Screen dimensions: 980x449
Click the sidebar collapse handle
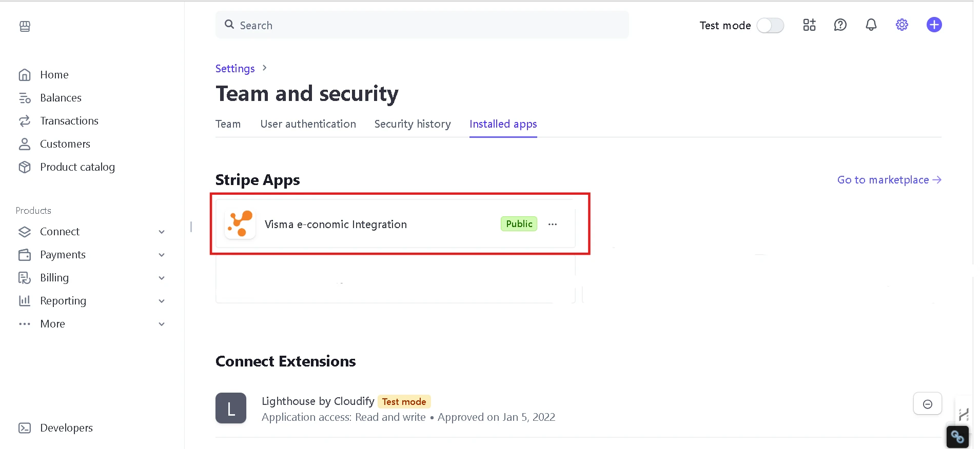click(191, 227)
